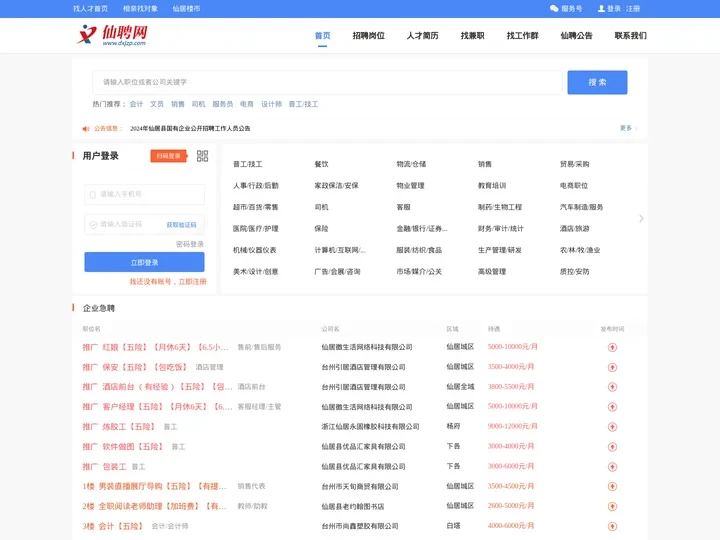This screenshot has width=720, height=540.
Task: Open the 找工作群 navigation tab
Action: 523,36
